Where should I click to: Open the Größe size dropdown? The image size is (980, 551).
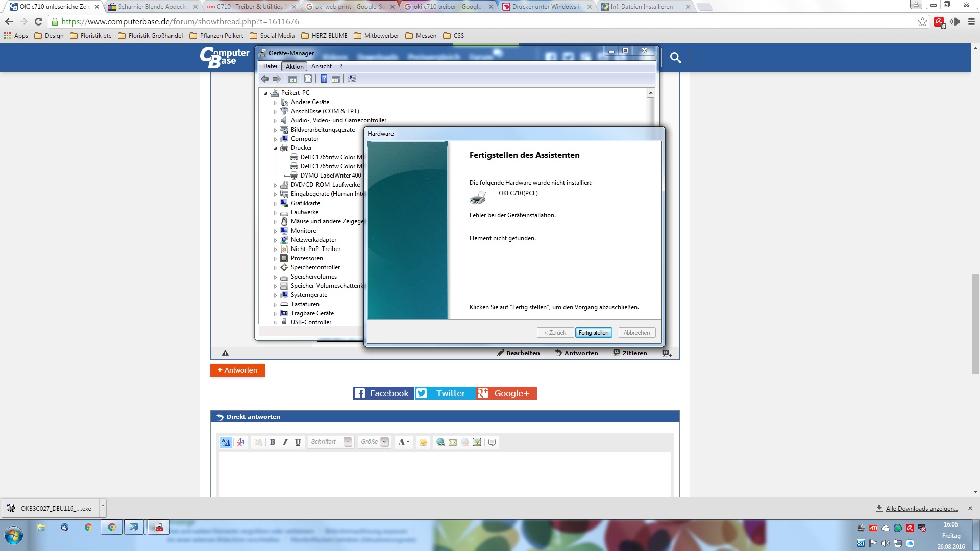coord(385,442)
